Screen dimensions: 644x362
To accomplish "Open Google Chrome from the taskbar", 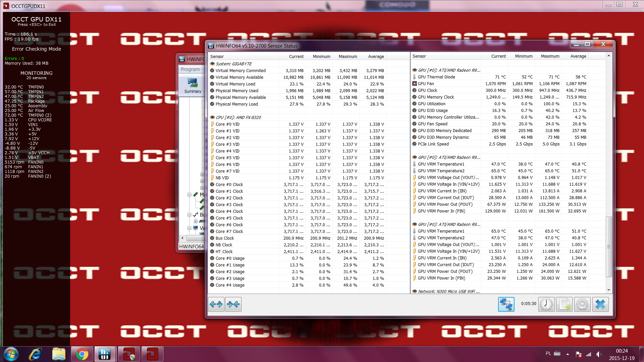I will (82, 354).
